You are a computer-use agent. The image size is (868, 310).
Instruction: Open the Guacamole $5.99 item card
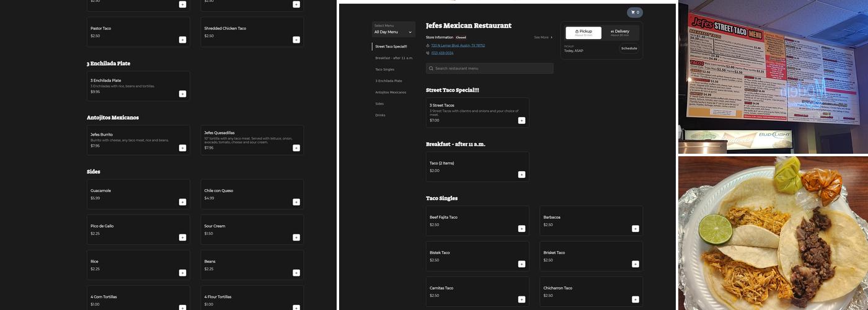click(138, 194)
